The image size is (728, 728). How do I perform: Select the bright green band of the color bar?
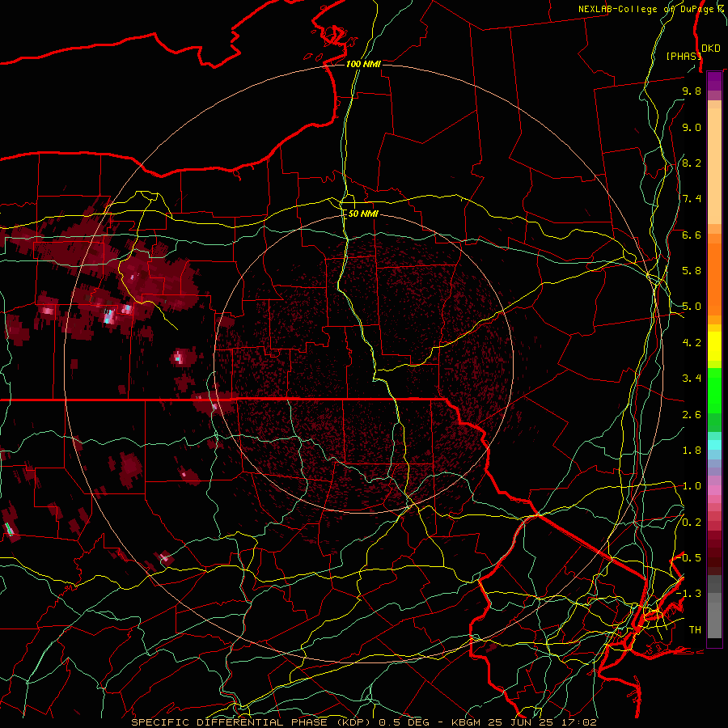[714, 390]
